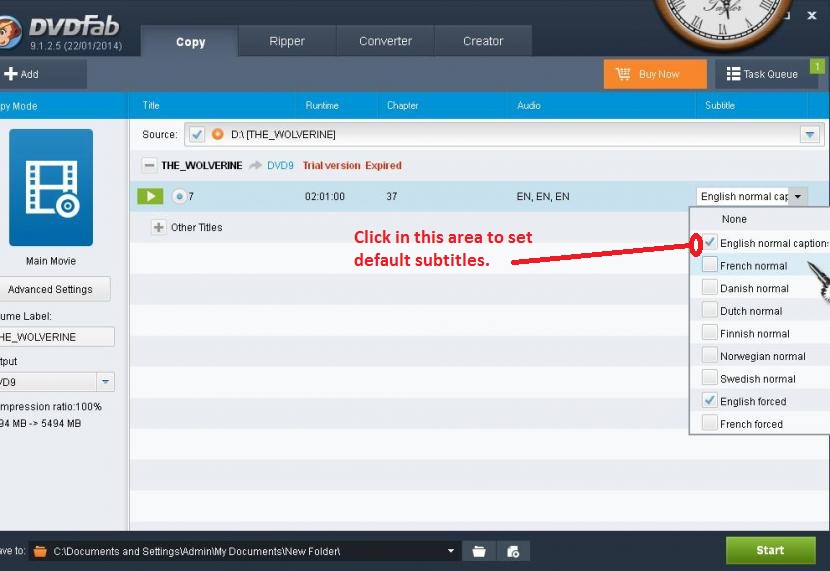
Task: Check French forced subtitle
Action: click(709, 423)
